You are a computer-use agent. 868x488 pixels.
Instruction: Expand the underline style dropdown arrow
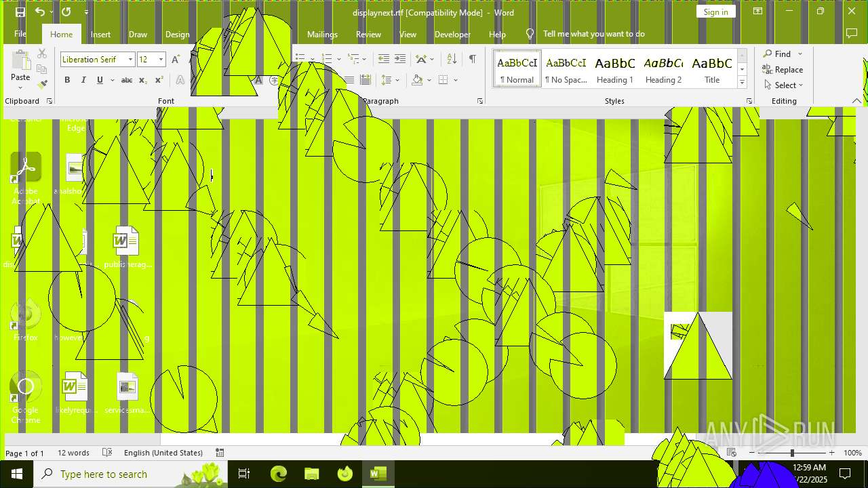point(112,80)
